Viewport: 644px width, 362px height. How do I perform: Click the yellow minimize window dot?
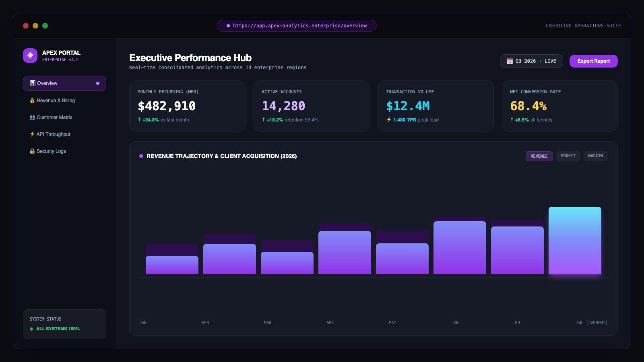tap(35, 26)
